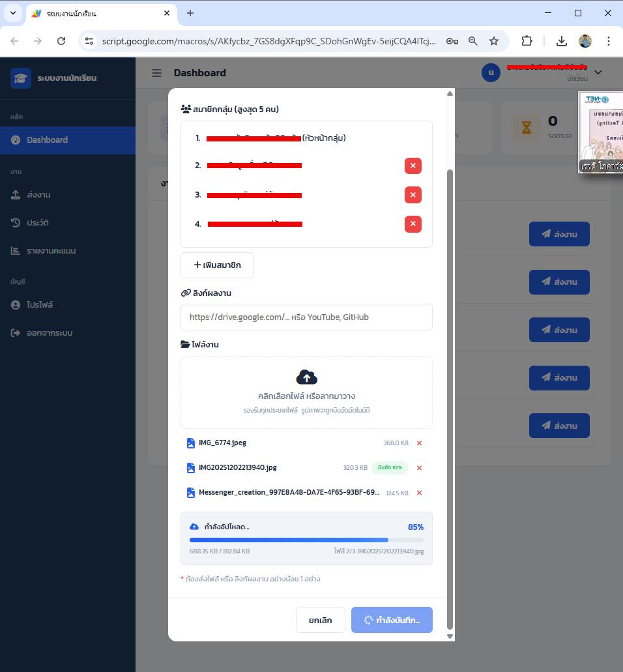Bookmark this page with the star
Viewport: 623px width, 672px height.
click(494, 41)
